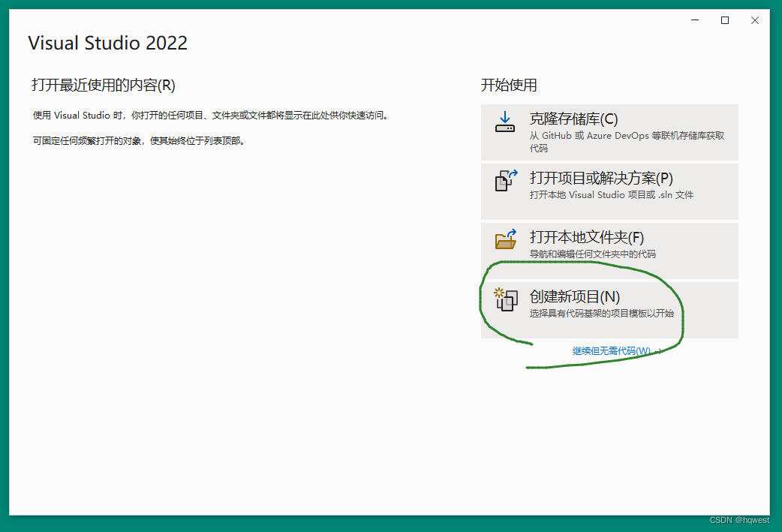
Task: Select 创建新项目(N) title
Action: click(x=575, y=296)
